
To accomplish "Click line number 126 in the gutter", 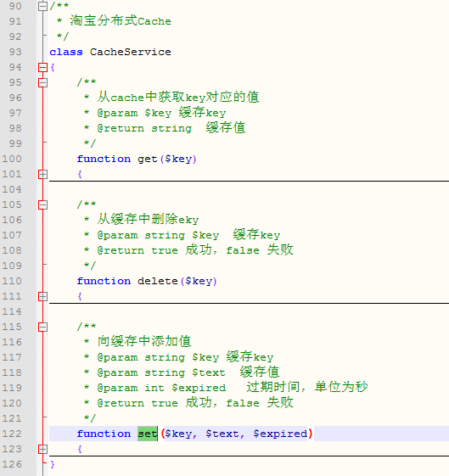I will 12,464.
